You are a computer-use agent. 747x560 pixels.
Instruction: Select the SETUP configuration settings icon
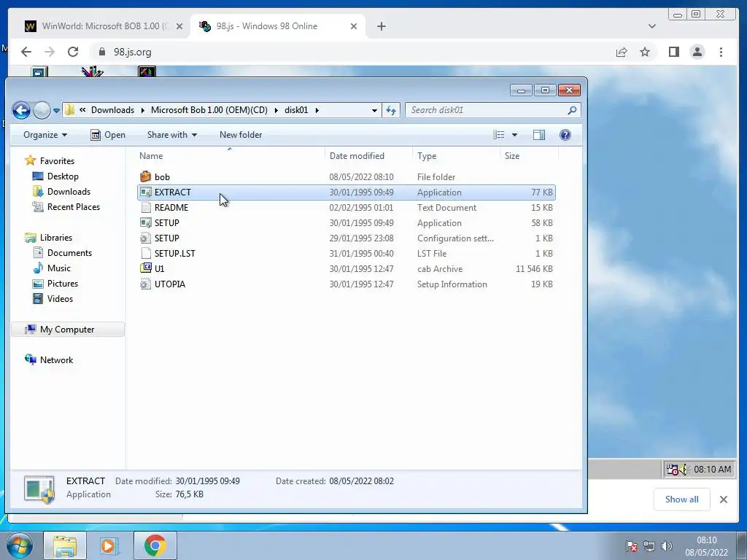click(145, 238)
